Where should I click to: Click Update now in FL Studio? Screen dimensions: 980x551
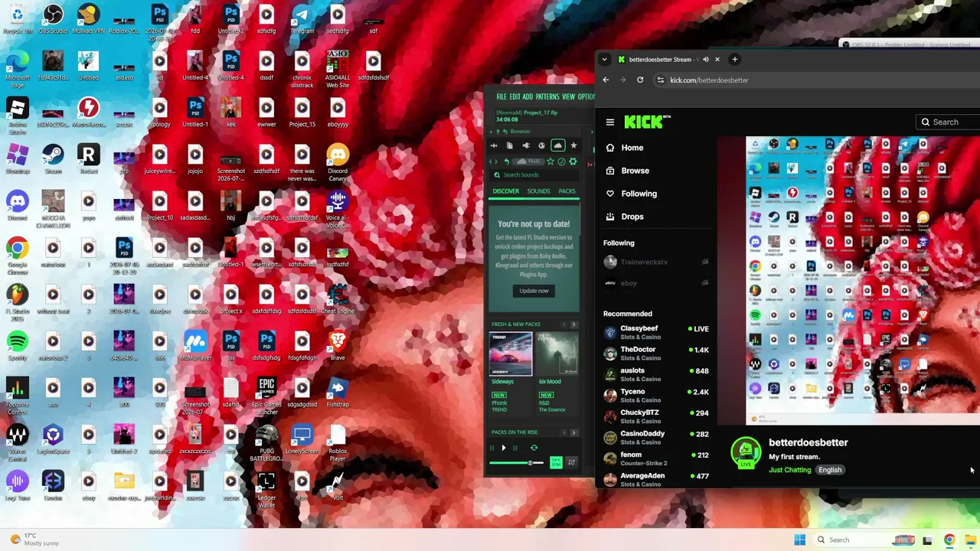click(534, 291)
